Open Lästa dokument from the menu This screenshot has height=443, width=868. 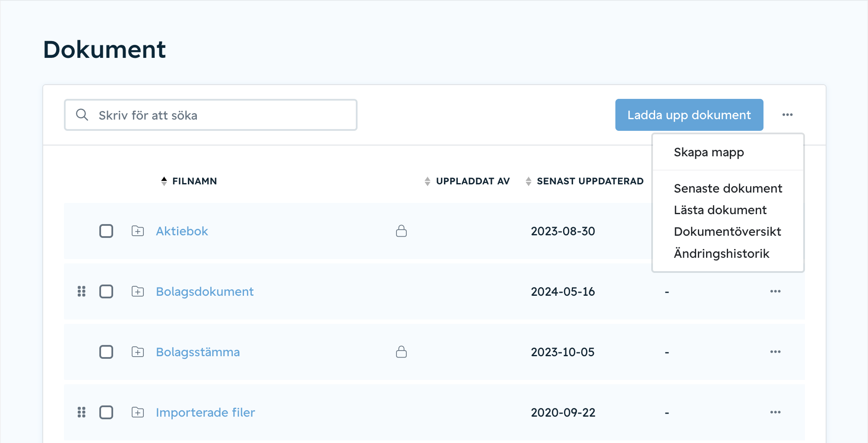720,210
